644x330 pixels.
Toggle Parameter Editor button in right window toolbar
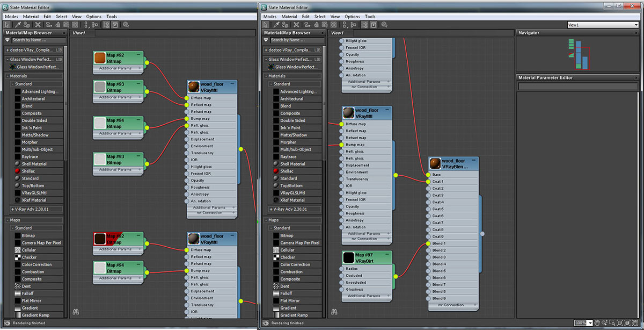click(373, 24)
